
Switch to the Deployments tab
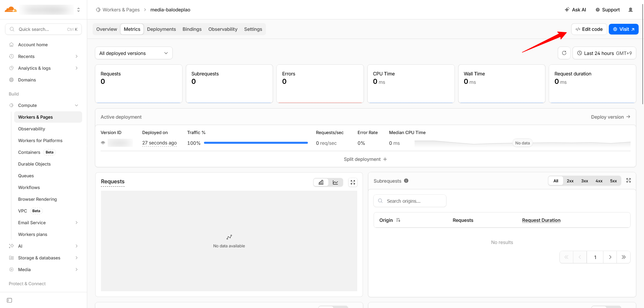tap(161, 29)
